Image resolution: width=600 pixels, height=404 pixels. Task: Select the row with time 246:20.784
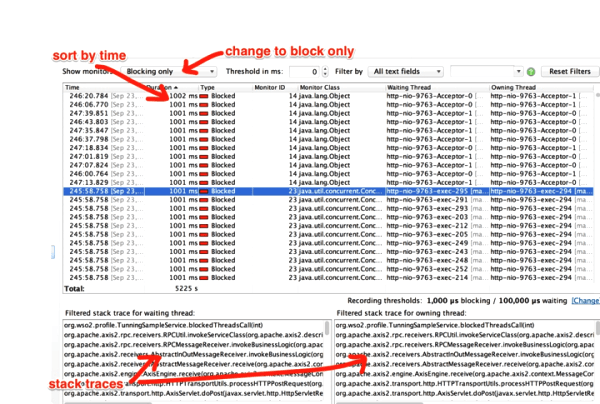pyautogui.click(x=328, y=96)
